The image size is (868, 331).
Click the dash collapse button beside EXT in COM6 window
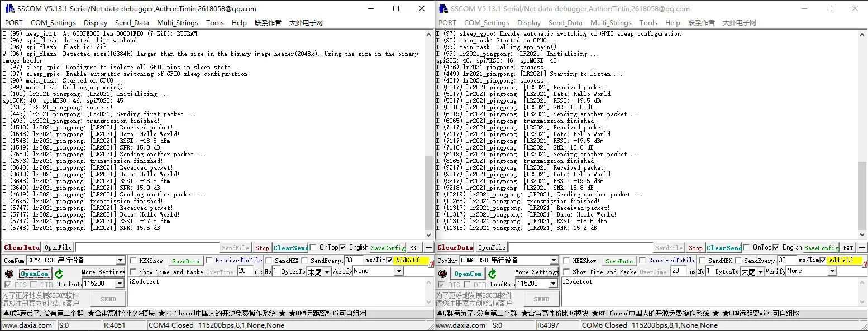[862, 247]
